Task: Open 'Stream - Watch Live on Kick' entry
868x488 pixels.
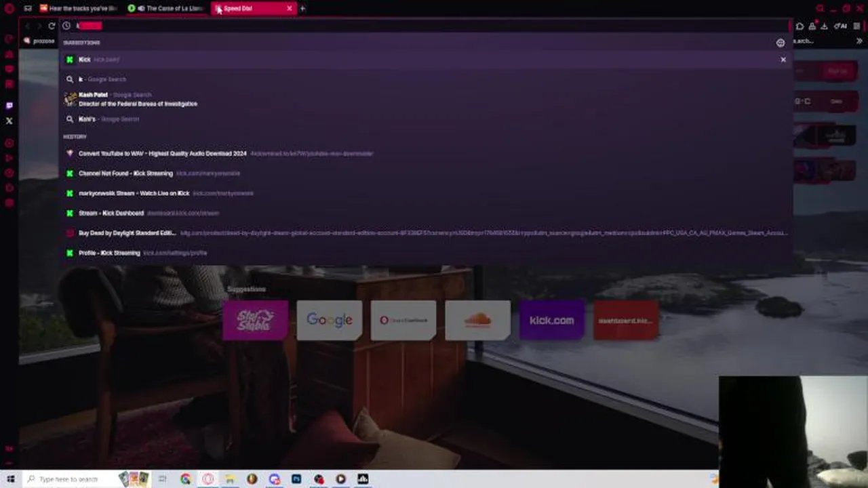Action: (426, 193)
